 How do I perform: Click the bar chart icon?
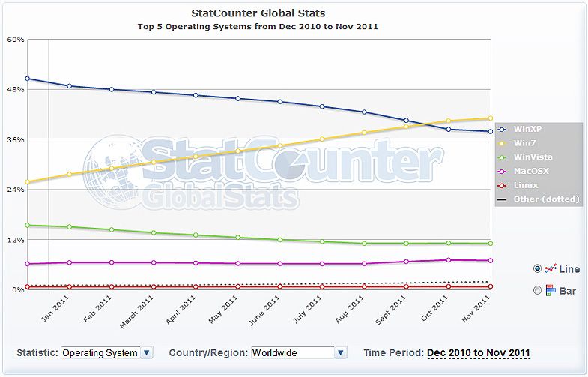pos(551,290)
